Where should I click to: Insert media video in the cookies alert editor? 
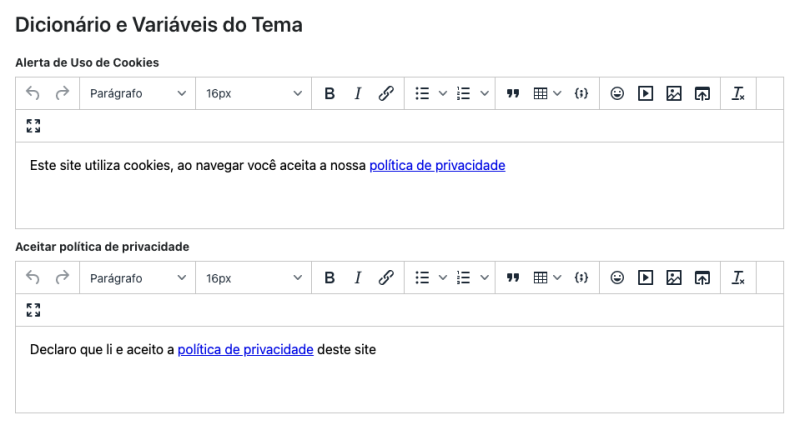point(646,94)
